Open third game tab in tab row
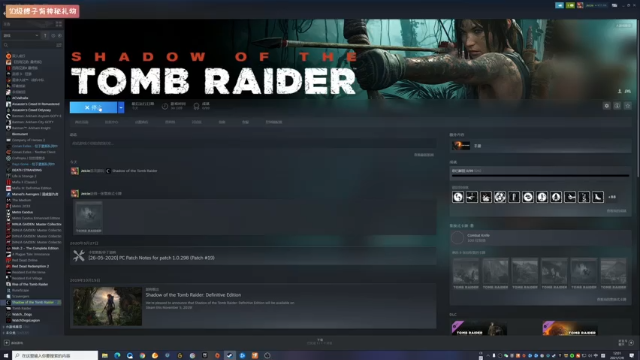This screenshot has width=640, height=360. pos(141,122)
